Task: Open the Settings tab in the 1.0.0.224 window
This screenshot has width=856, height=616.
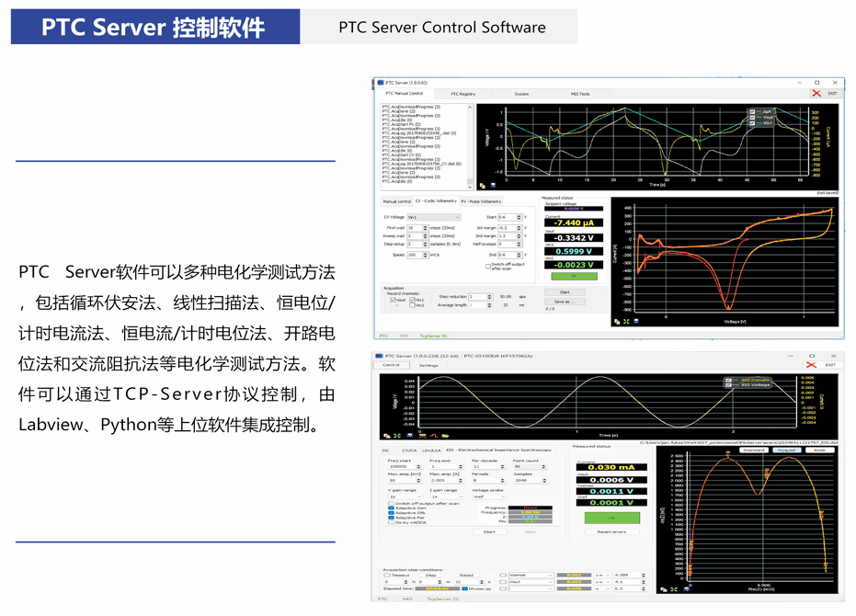Action: click(x=428, y=365)
